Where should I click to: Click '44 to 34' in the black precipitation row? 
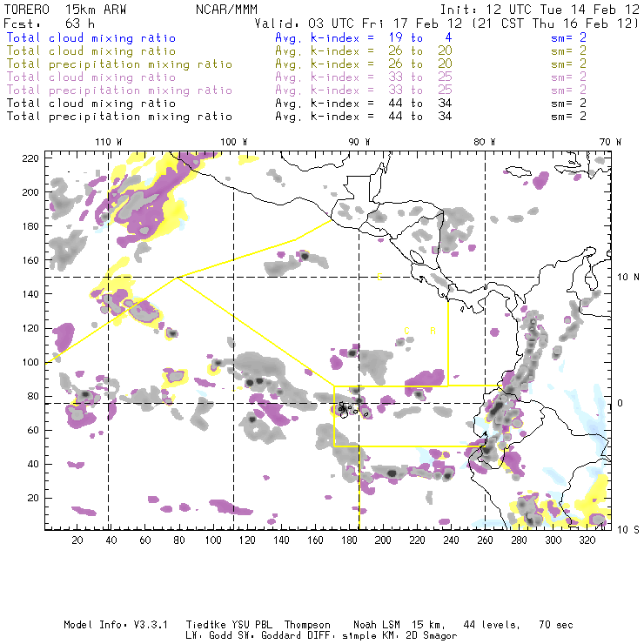click(420, 117)
